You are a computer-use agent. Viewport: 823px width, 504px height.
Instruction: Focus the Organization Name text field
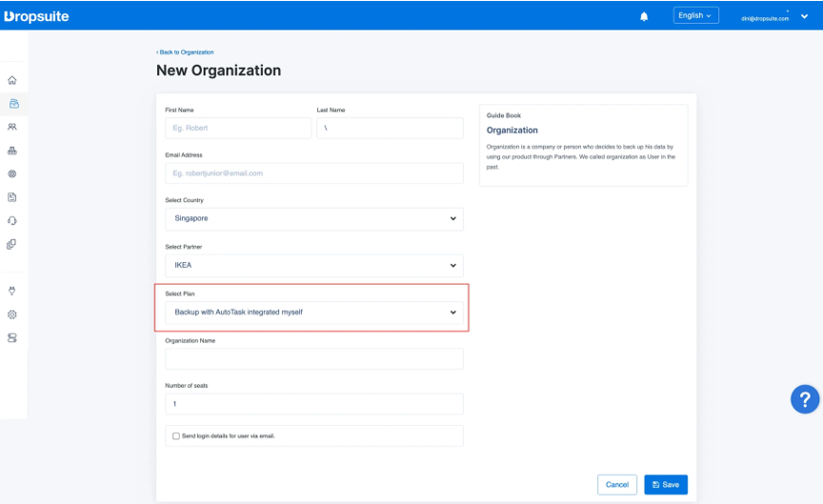(x=313, y=358)
